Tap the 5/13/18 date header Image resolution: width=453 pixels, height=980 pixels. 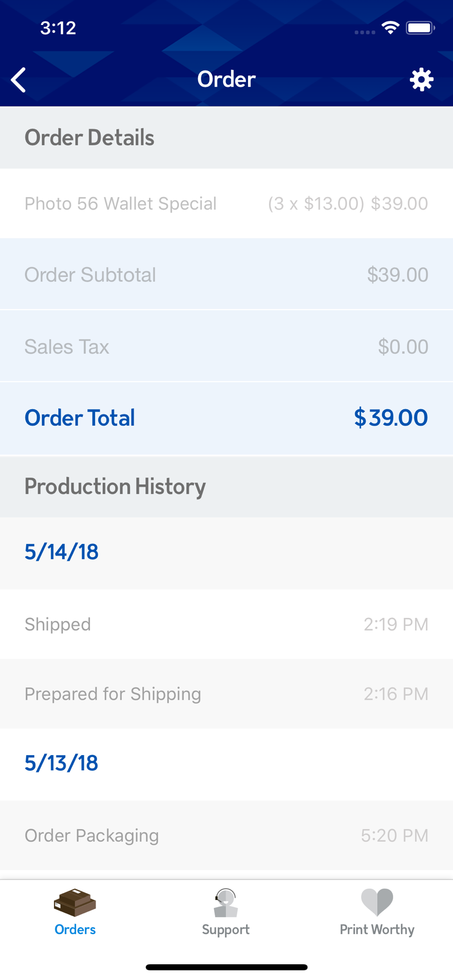[x=62, y=763]
